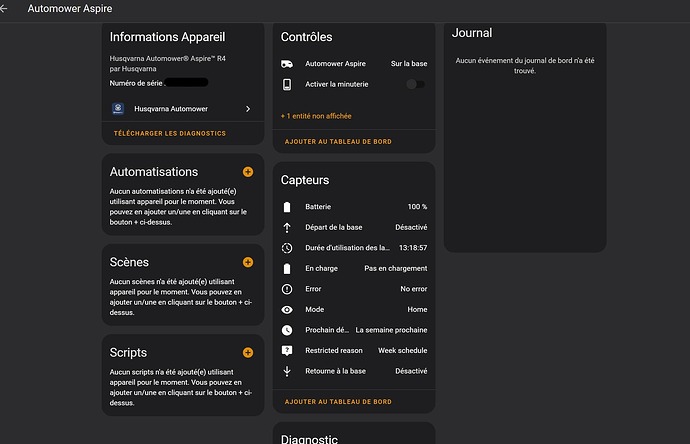The height and width of the screenshot is (444, 690).
Task: Click Ajouter au tableau de bord under Capteurs
Action: pyautogui.click(x=338, y=402)
